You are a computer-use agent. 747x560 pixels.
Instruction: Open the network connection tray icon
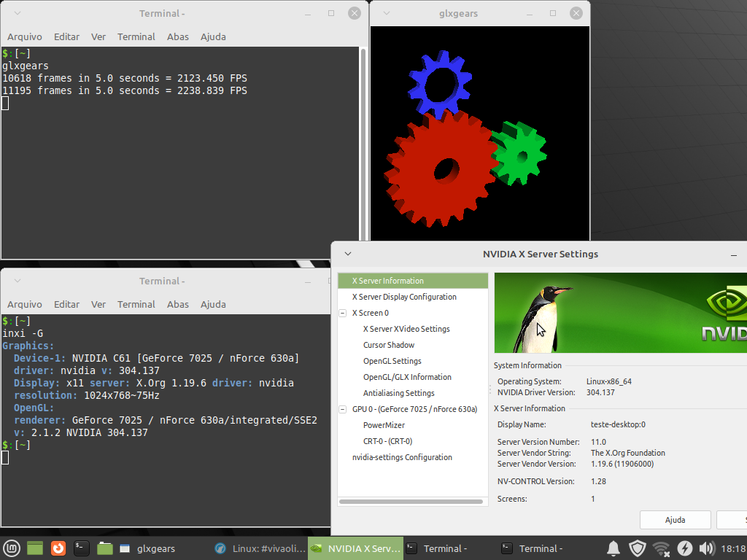coord(661,548)
